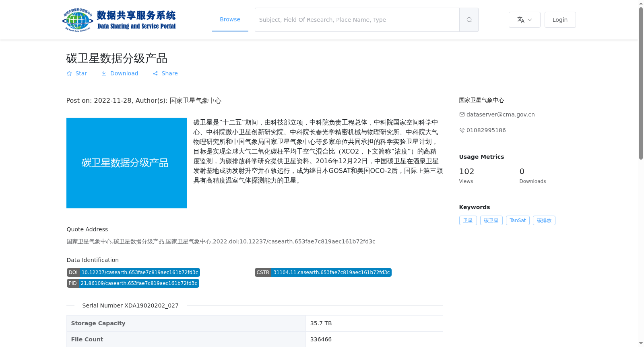Click the phone number 01082995186
644x347 pixels.
point(486,130)
